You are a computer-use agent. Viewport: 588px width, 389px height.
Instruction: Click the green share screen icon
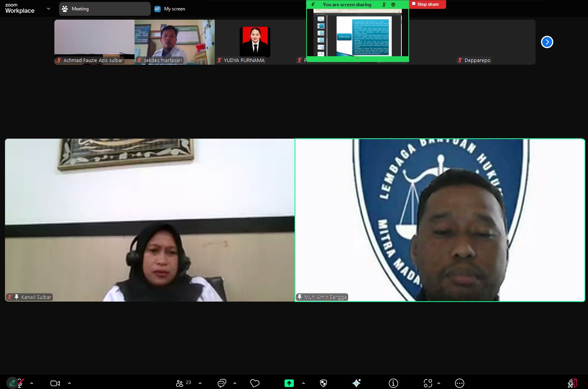click(x=289, y=383)
